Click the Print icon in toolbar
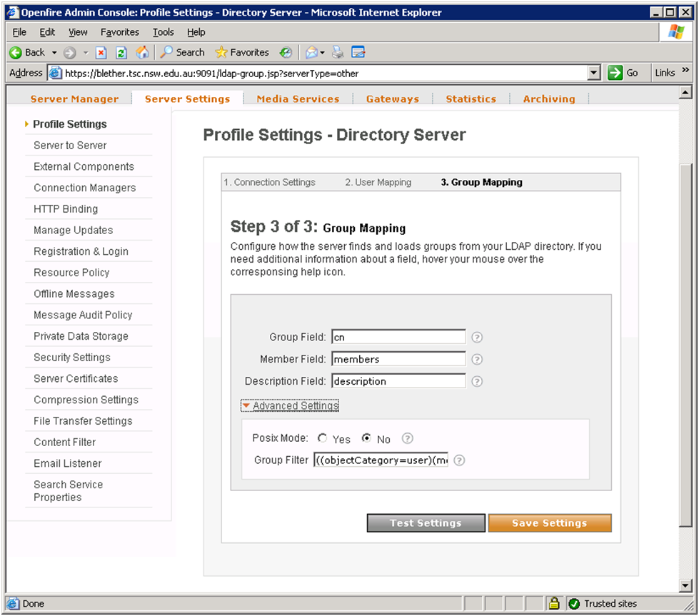This screenshot has height=616, width=699. pyautogui.click(x=338, y=53)
